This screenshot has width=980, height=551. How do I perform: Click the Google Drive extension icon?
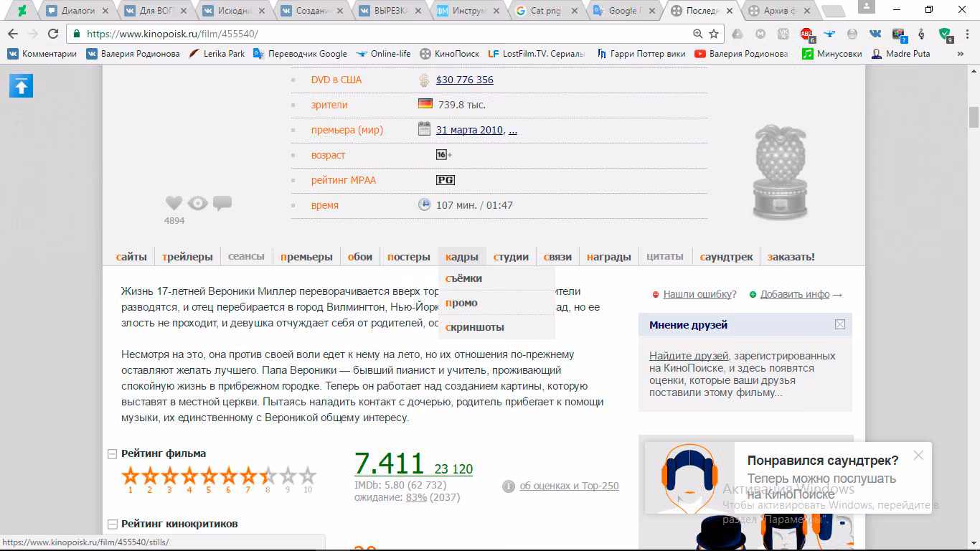(x=738, y=34)
